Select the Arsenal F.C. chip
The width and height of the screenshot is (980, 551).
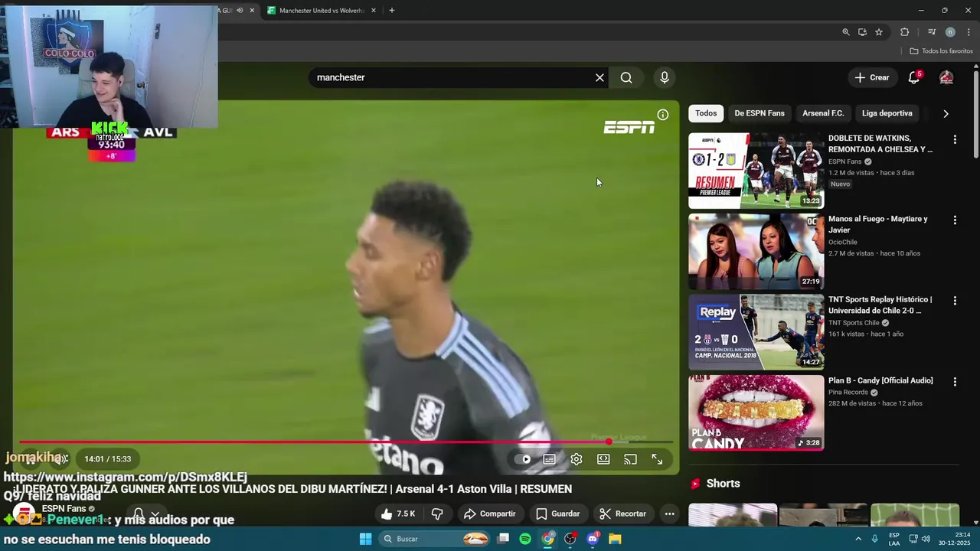(x=823, y=113)
